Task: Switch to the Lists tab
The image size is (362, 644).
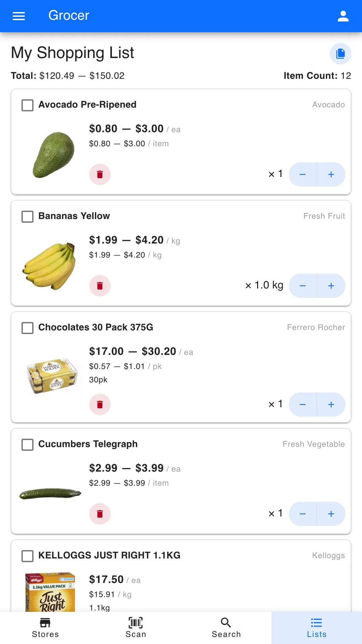Action: (x=317, y=627)
